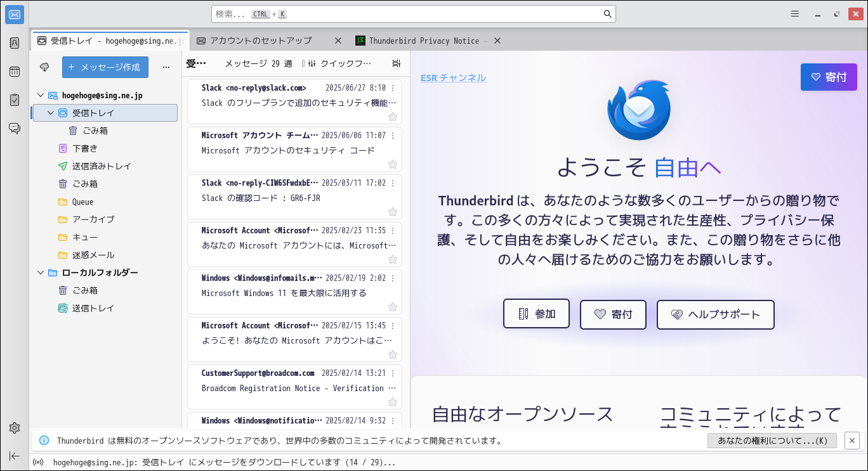Star the Microsoft アカウント チーム message
The width and height of the screenshot is (868, 471).
[393, 164]
